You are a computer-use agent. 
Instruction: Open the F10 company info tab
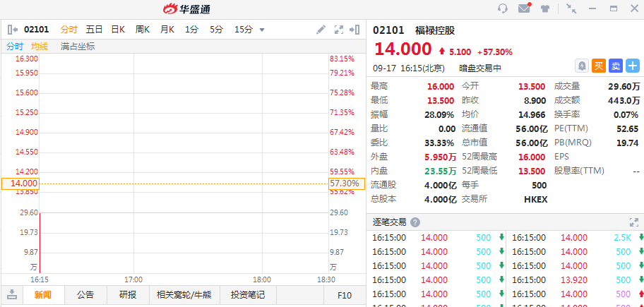click(345, 295)
